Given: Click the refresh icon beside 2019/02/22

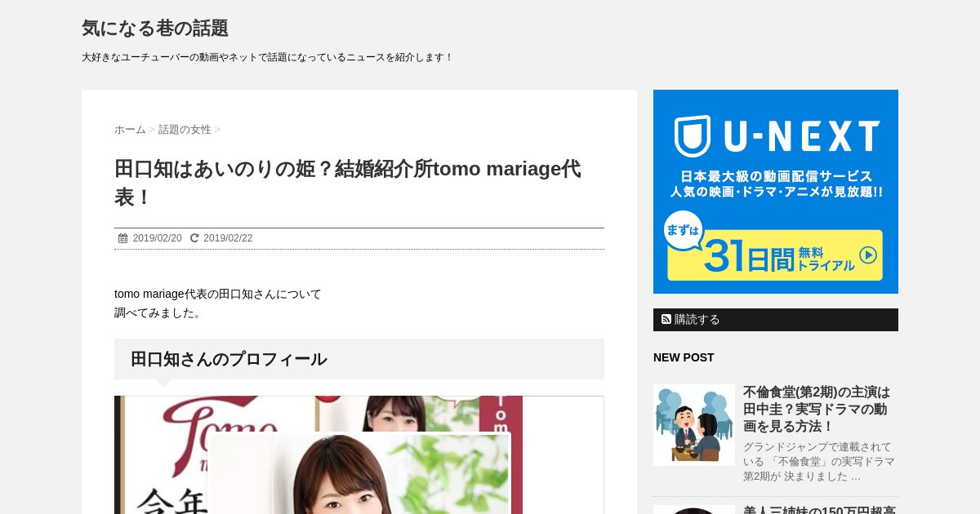Looking at the screenshot, I should click(x=194, y=238).
